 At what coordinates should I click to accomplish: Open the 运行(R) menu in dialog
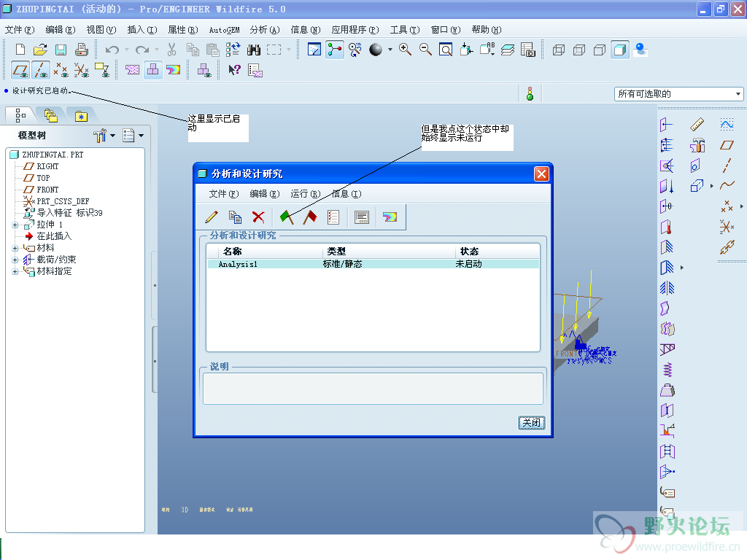pos(306,194)
